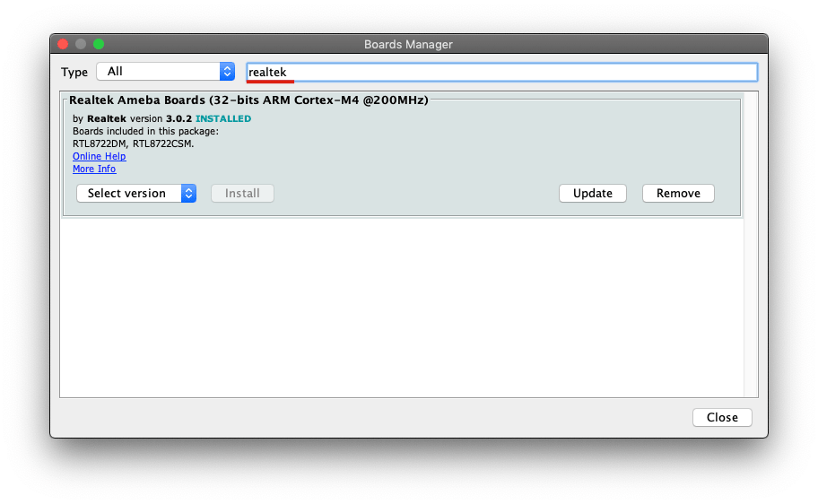Click the red window close button
Screen dimensions: 818x504
pyautogui.click(x=63, y=44)
